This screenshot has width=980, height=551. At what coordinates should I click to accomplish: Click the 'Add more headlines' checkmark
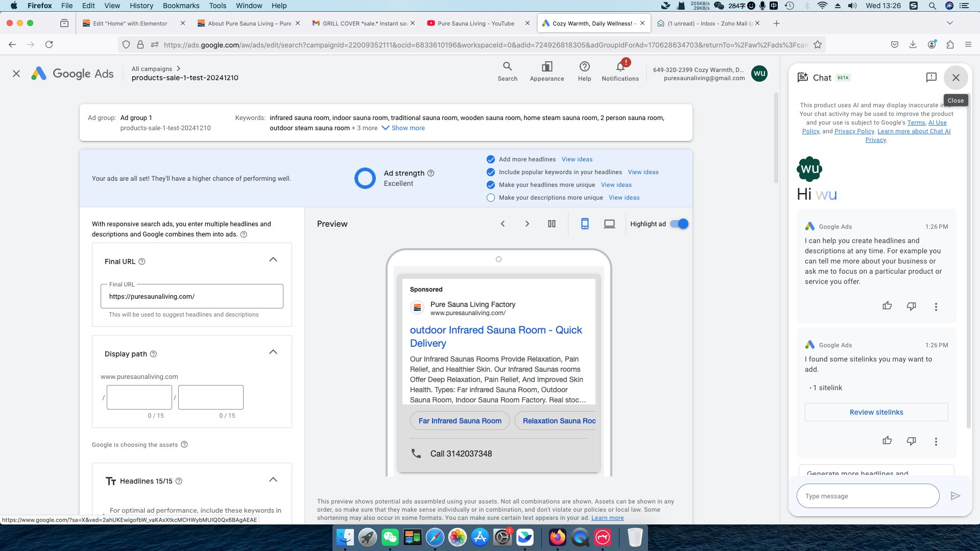pos(491,159)
